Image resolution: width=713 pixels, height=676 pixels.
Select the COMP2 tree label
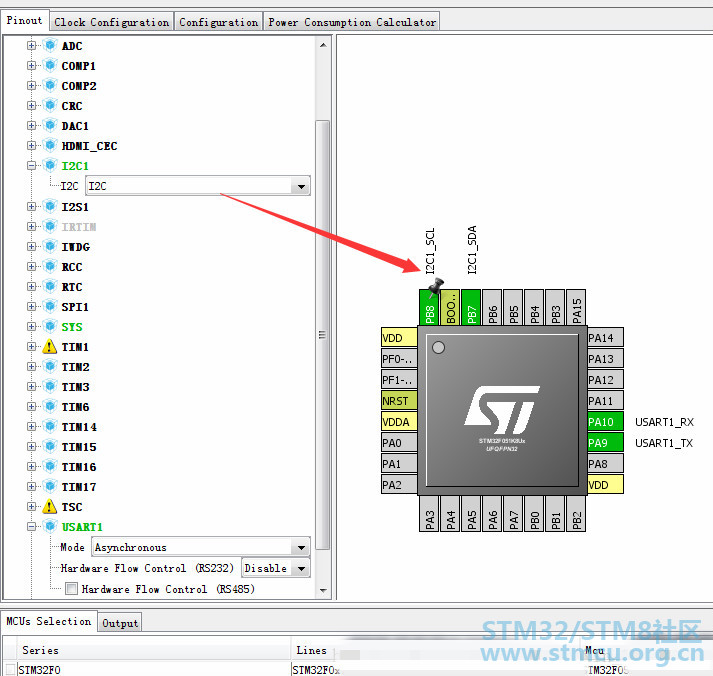(x=79, y=86)
